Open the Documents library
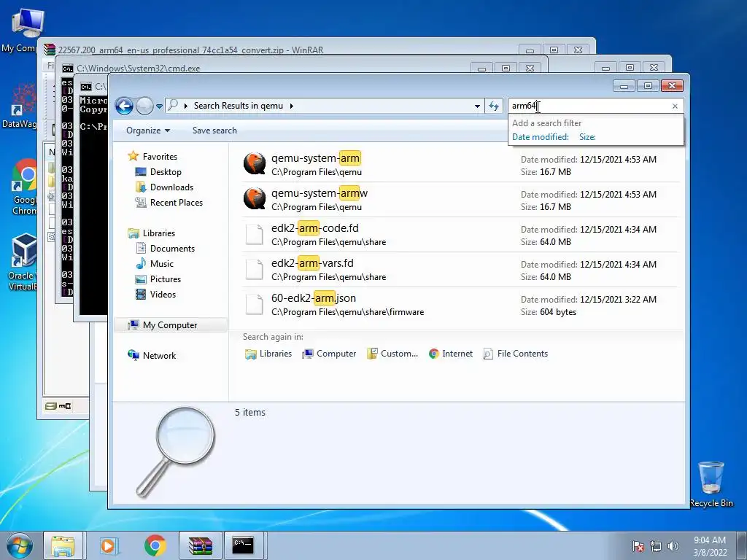The image size is (747, 560). pyautogui.click(x=172, y=248)
